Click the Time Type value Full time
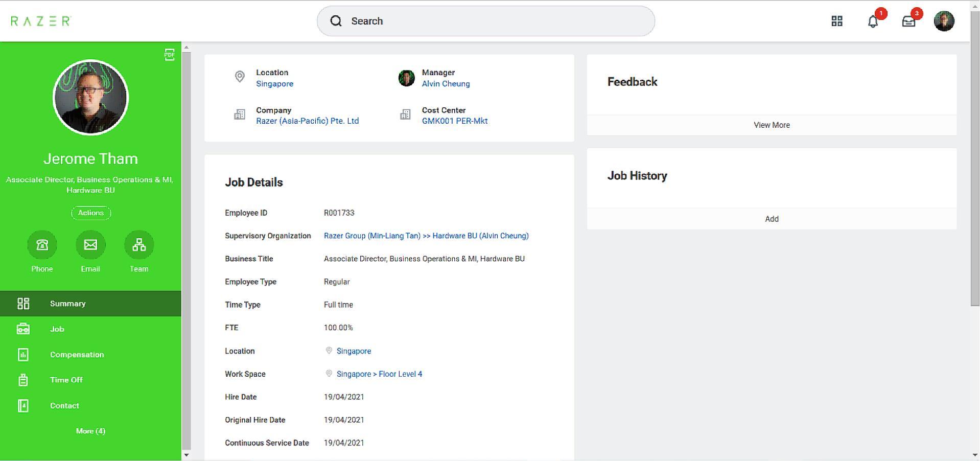This screenshot has width=980, height=461. tap(338, 305)
